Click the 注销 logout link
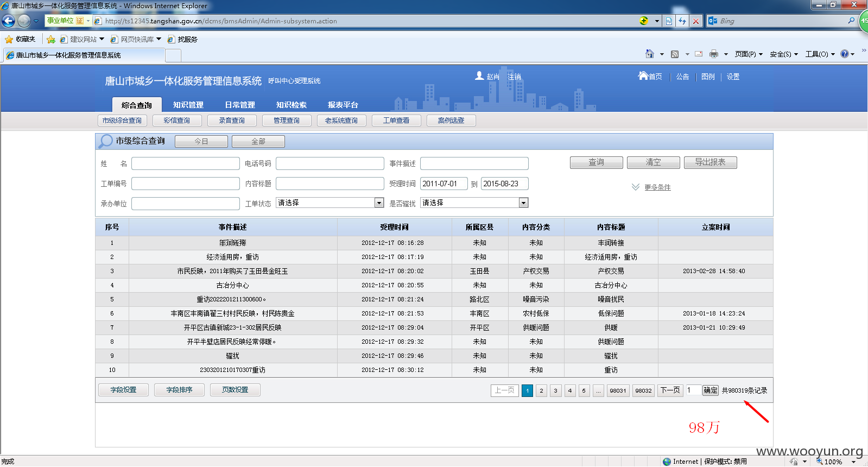The image size is (868, 467). 515,77
